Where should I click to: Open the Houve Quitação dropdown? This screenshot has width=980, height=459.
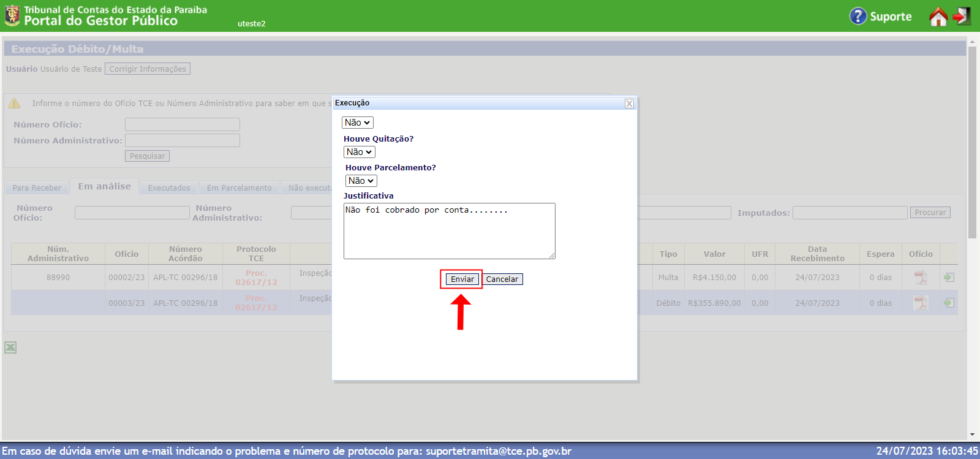[360, 152]
